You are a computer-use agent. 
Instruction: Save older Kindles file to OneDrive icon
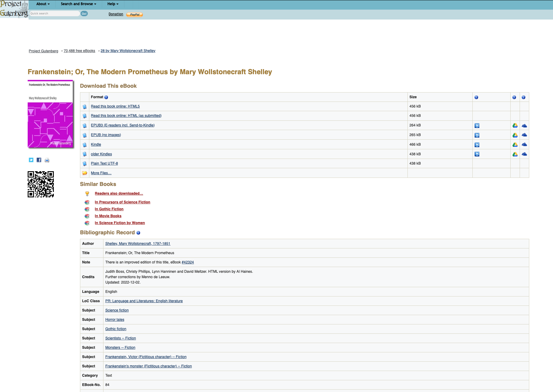coord(524,154)
